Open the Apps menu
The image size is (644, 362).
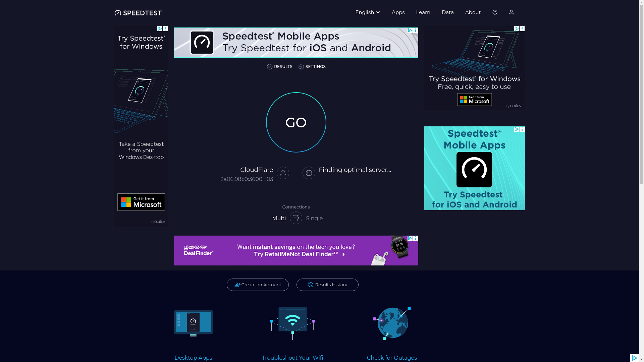pos(398,12)
